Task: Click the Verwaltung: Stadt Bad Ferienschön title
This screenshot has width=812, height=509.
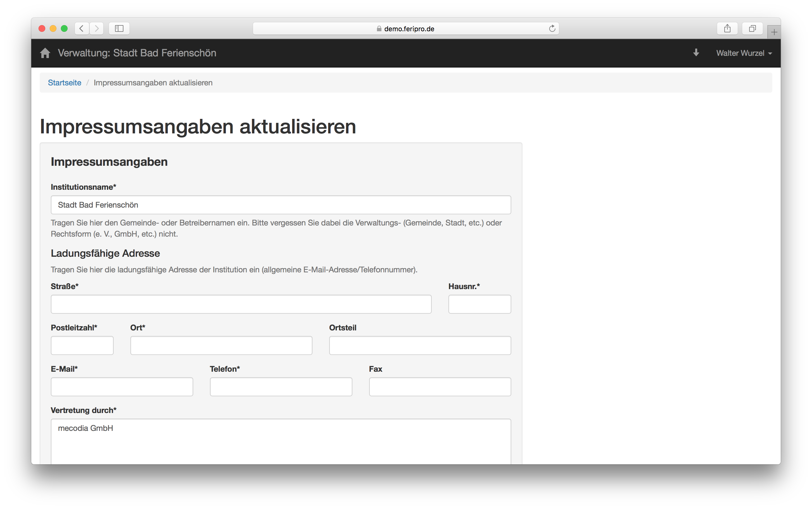Action: pos(137,53)
